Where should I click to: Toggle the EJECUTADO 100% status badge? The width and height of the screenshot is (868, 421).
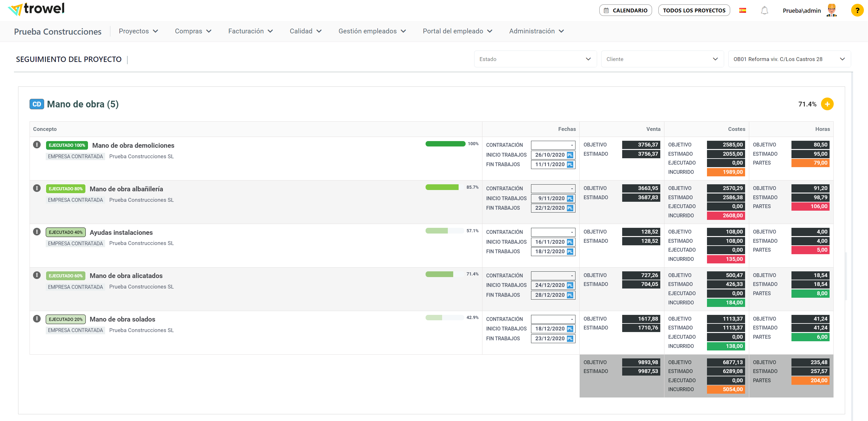point(67,145)
